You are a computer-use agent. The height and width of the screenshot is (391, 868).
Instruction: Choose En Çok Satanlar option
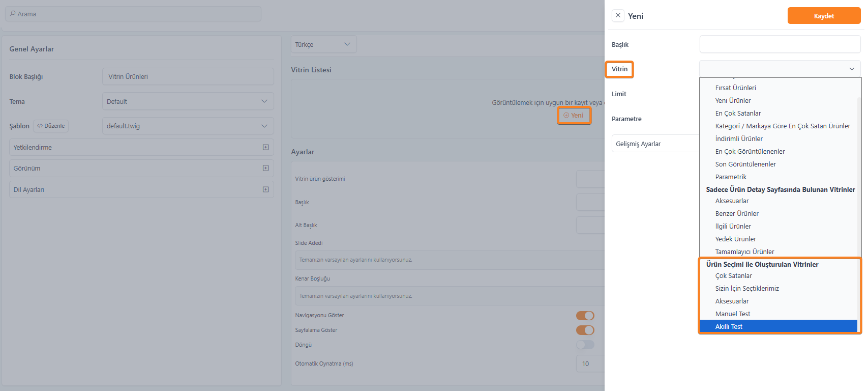[x=738, y=113]
